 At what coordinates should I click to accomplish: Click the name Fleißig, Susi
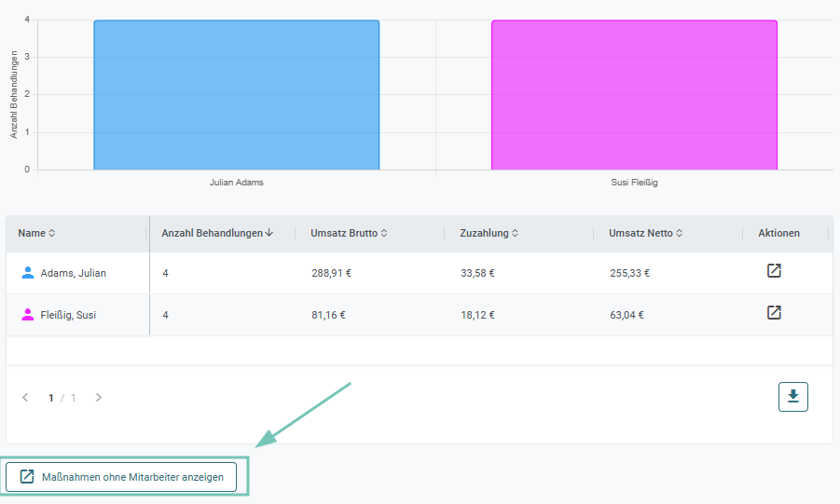(x=68, y=315)
